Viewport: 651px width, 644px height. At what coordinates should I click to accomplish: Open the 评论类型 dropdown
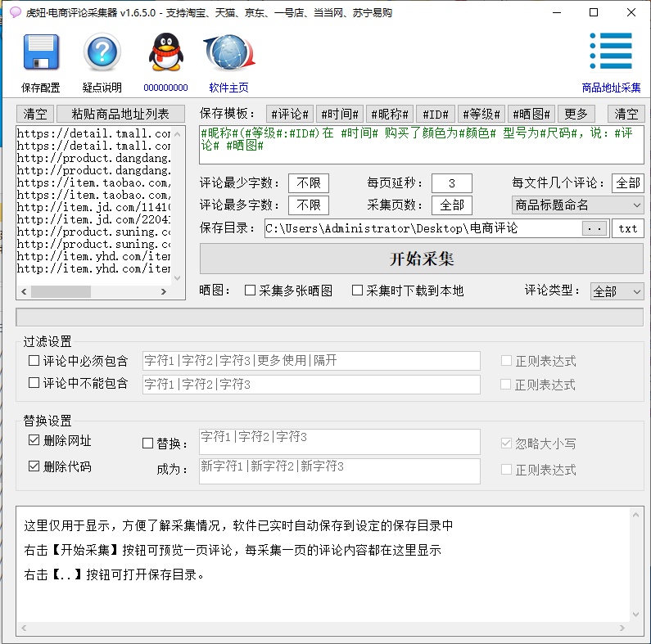617,291
